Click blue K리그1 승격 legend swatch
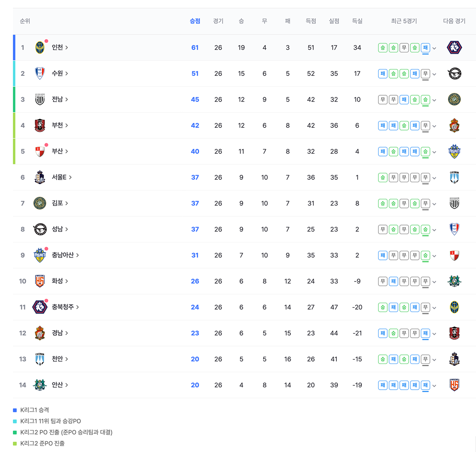 coord(15,410)
